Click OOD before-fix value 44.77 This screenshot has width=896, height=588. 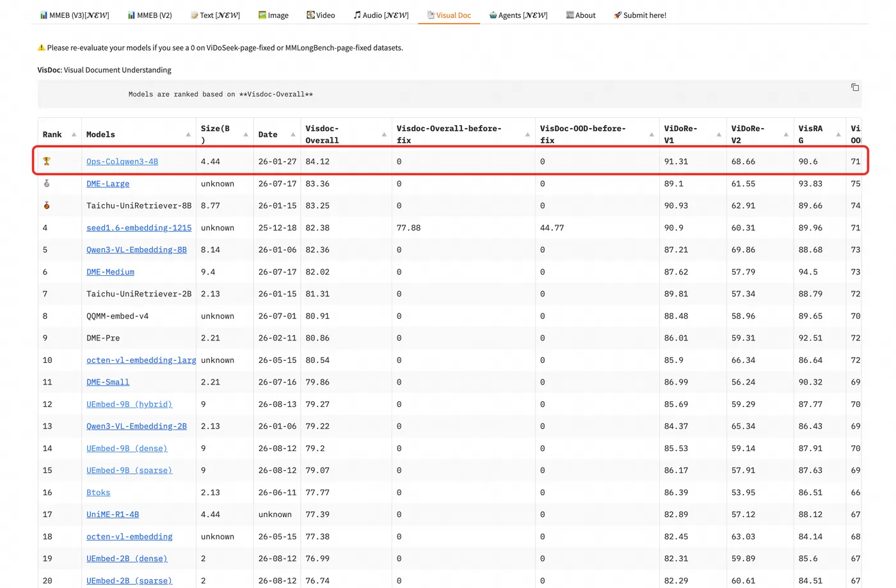pos(552,228)
